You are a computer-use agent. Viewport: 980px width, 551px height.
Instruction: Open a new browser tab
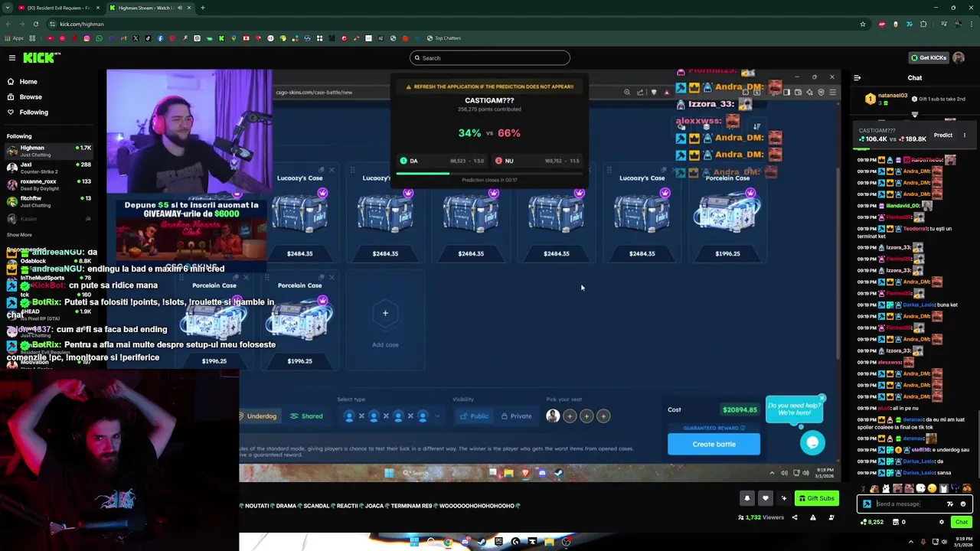pyautogui.click(x=202, y=8)
